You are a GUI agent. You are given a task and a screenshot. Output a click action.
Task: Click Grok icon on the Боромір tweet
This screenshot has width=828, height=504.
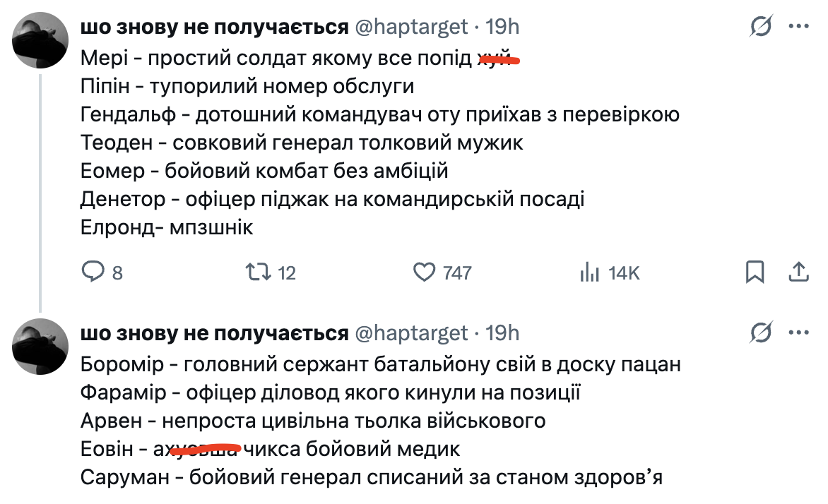(x=760, y=332)
